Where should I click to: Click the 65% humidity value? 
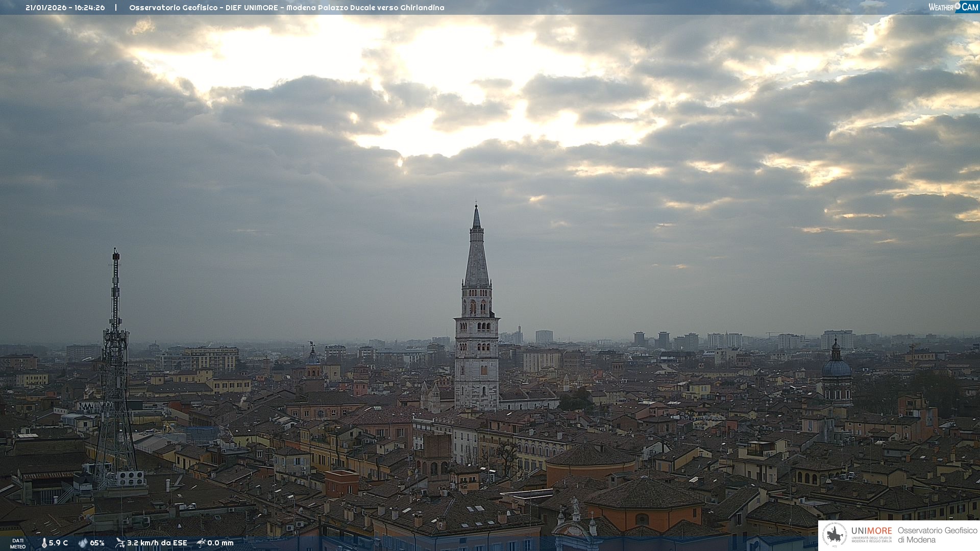97,543
